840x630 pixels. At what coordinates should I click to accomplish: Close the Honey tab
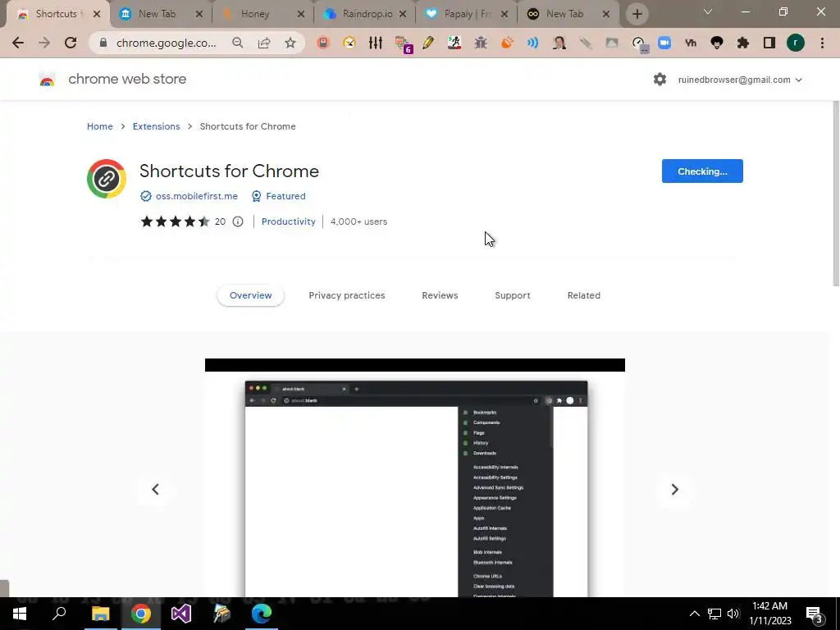[x=300, y=14]
